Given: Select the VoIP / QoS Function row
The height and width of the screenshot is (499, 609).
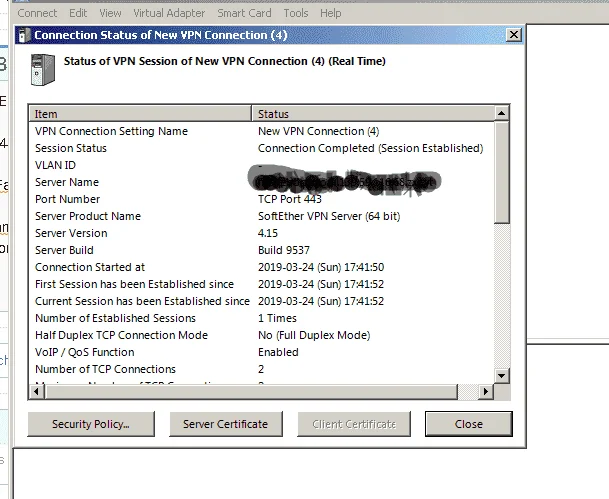Looking at the screenshot, I should point(261,352).
